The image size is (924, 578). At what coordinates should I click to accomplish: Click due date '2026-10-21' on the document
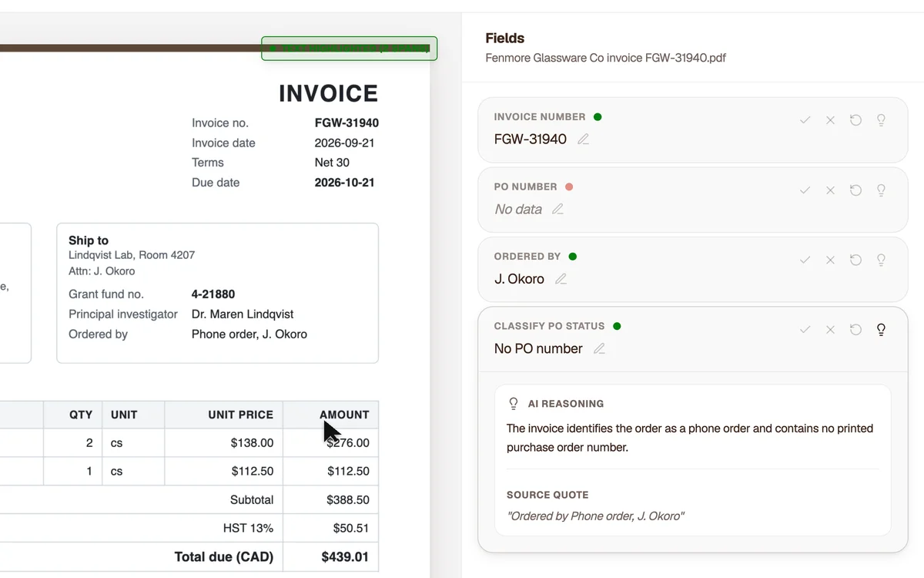[345, 183]
